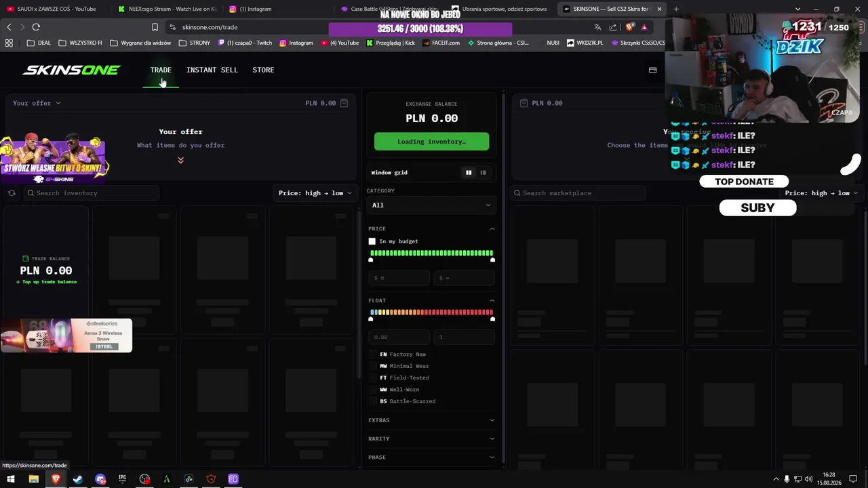Viewport: 868px width, 488px height.
Task: Click the receive cart icon beside PLN 0.00
Action: point(524,103)
